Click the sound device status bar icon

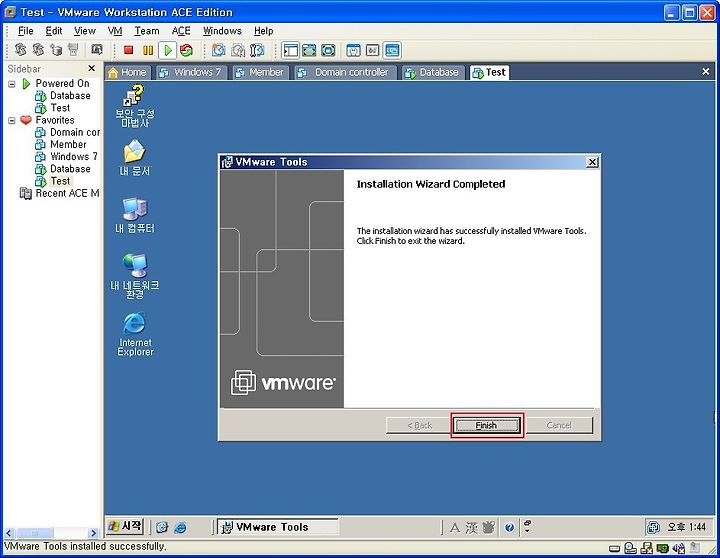679,548
